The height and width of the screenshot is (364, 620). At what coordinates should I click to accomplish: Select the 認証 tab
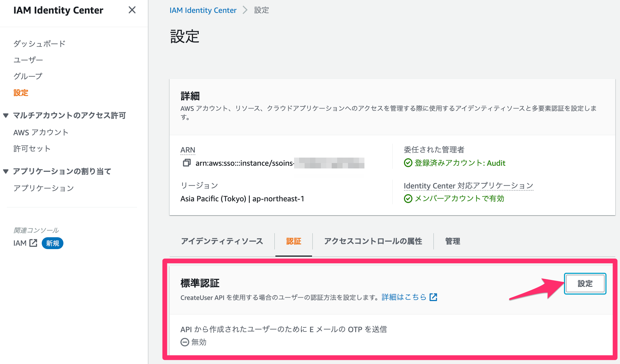(x=294, y=241)
